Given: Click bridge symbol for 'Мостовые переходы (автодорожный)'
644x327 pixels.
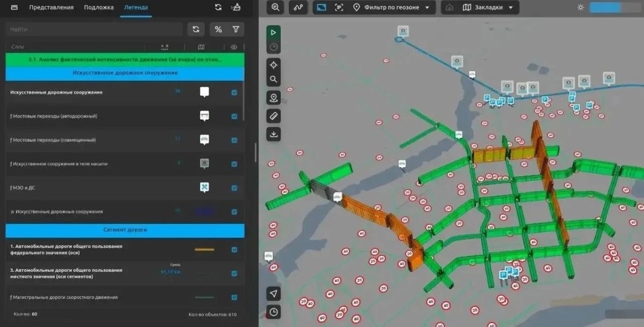Looking at the screenshot, I should [x=204, y=116].
